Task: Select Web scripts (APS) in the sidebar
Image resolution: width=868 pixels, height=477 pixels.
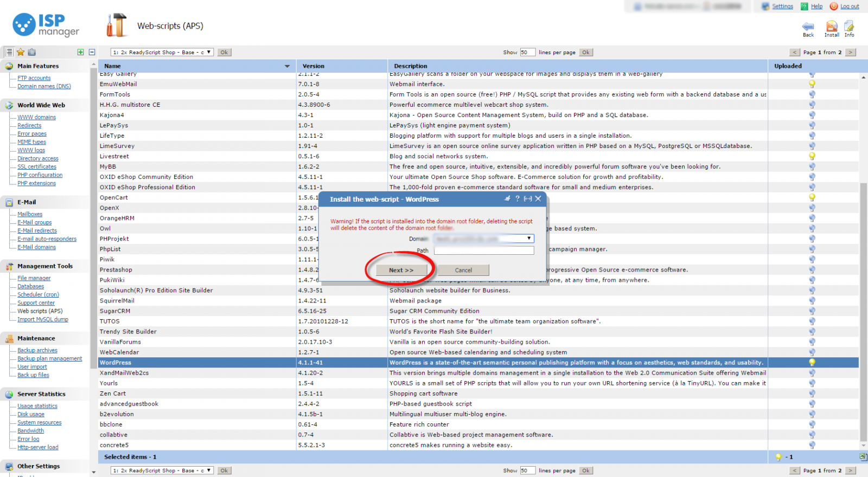Action: (x=40, y=311)
